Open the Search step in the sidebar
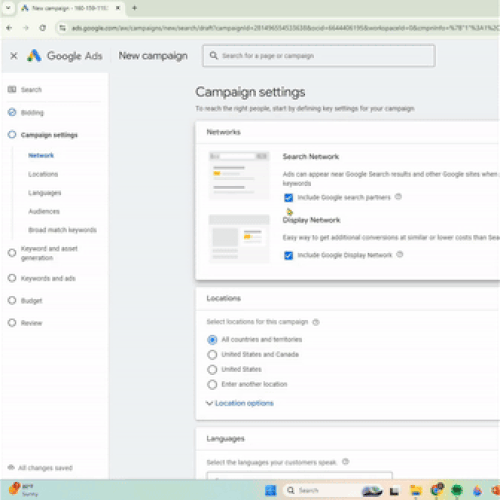This screenshot has width=500, height=500. pyautogui.click(x=31, y=90)
